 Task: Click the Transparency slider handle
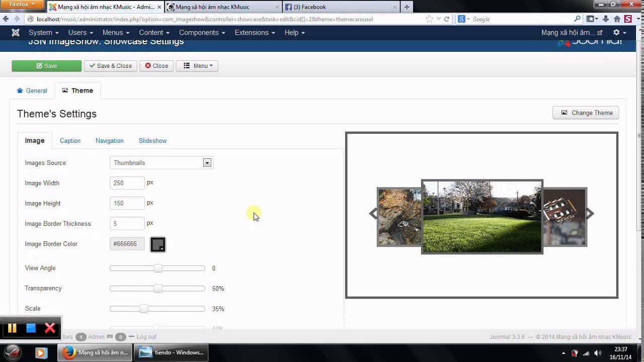[x=157, y=288]
